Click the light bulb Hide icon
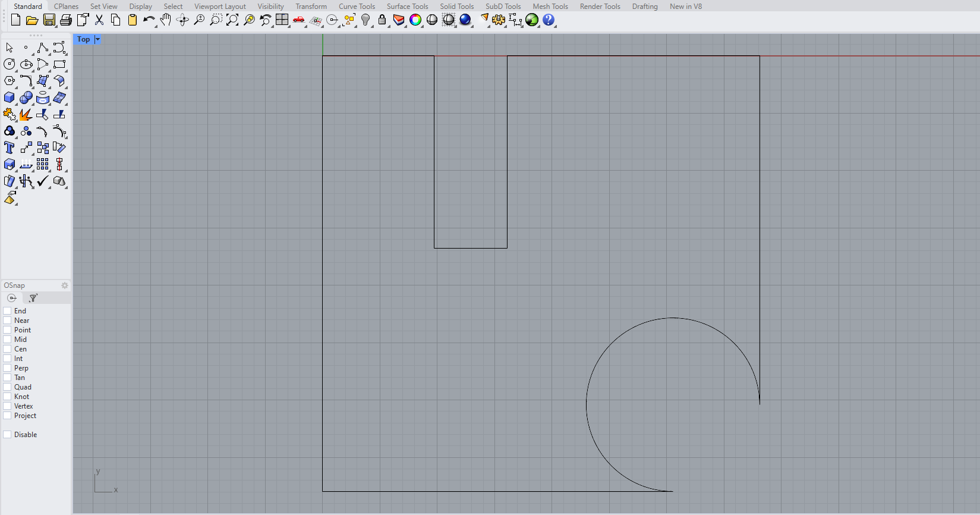Image resolution: width=980 pixels, height=515 pixels. [x=365, y=20]
